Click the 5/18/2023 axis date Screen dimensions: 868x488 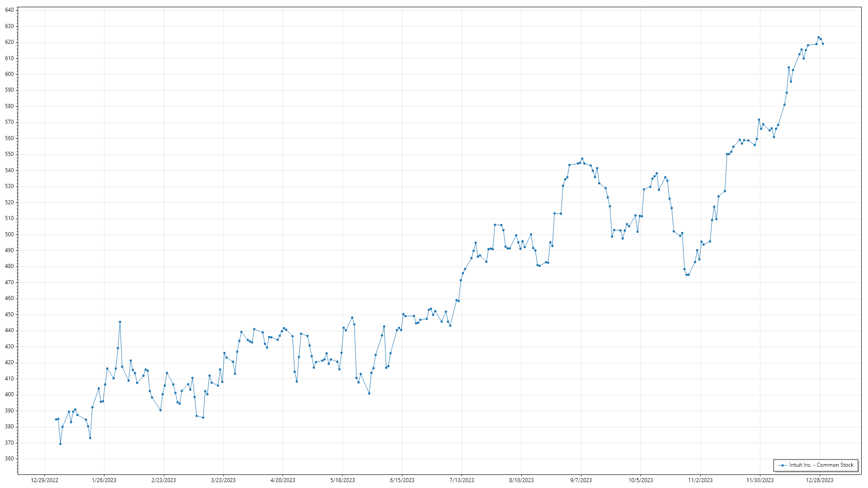click(342, 480)
